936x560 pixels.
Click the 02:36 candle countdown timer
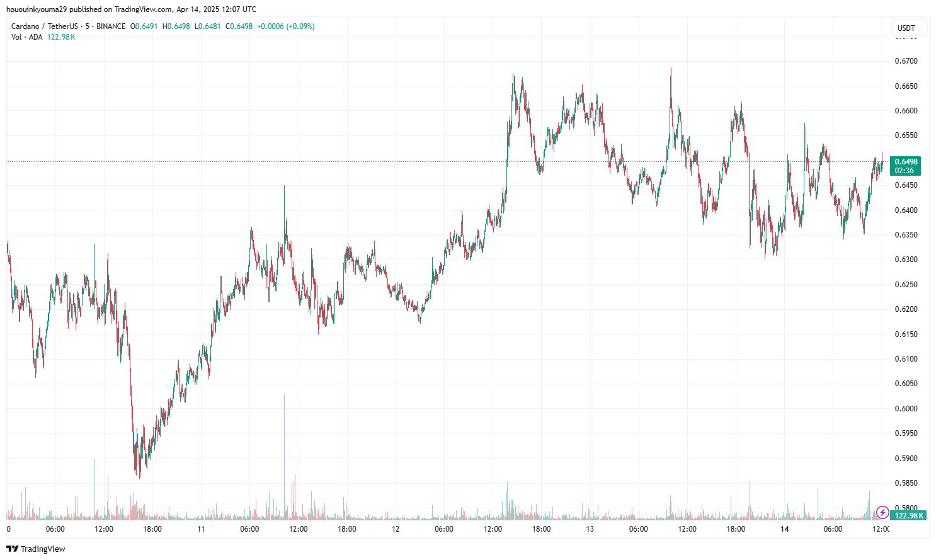(x=905, y=171)
